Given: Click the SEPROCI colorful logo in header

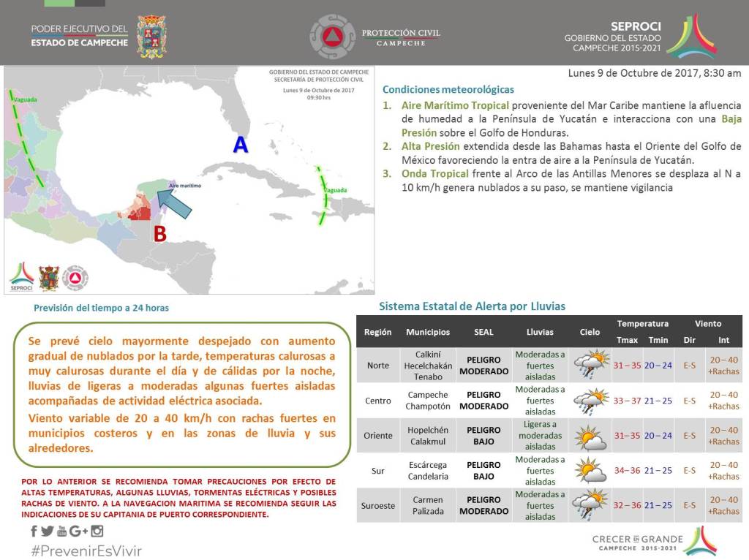Looking at the screenshot, I should pos(692,37).
